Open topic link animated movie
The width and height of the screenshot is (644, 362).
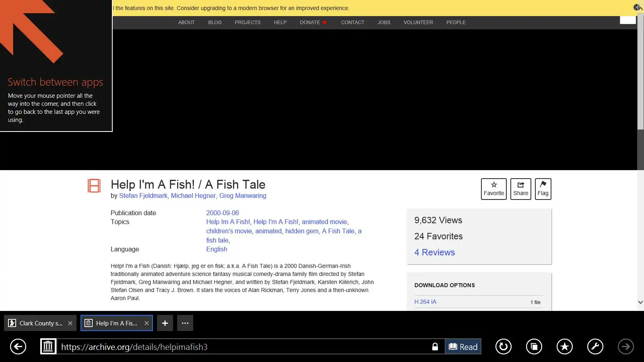[x=324, y=222]
